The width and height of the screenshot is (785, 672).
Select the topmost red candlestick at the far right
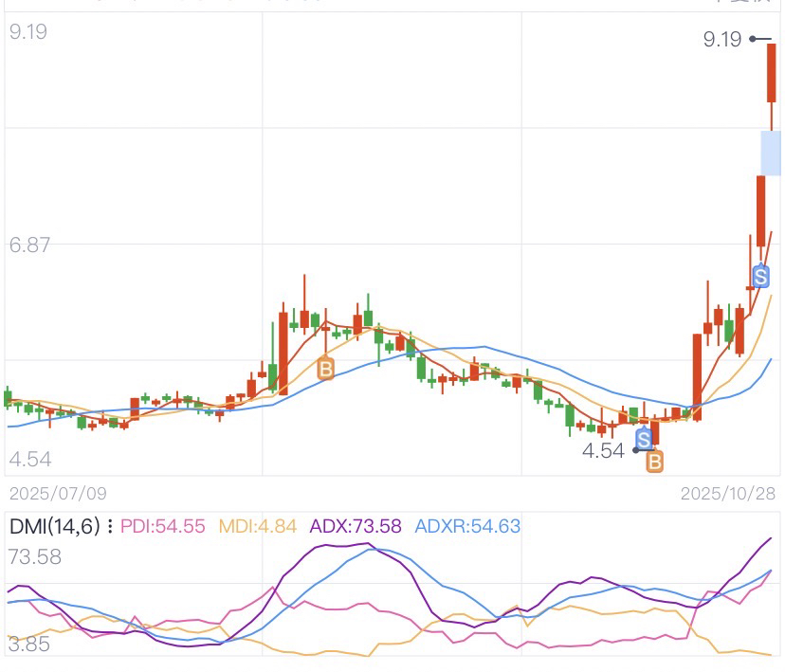(772, 73)
